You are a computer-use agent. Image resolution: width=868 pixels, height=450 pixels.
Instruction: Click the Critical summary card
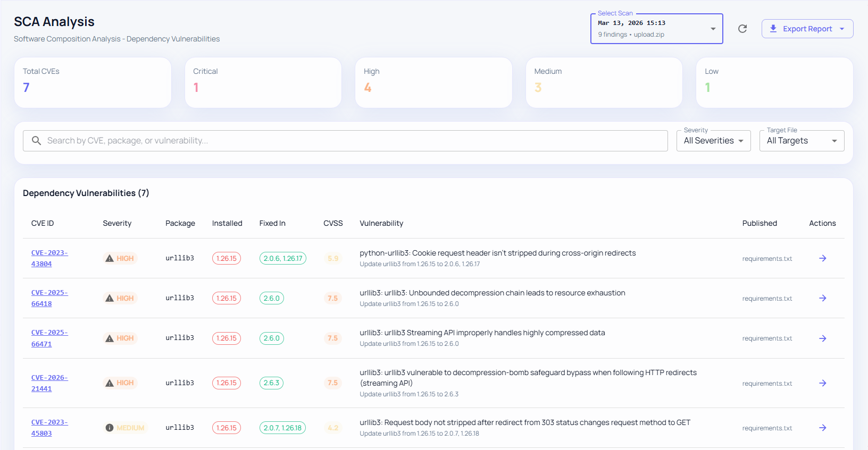point(263,82)
